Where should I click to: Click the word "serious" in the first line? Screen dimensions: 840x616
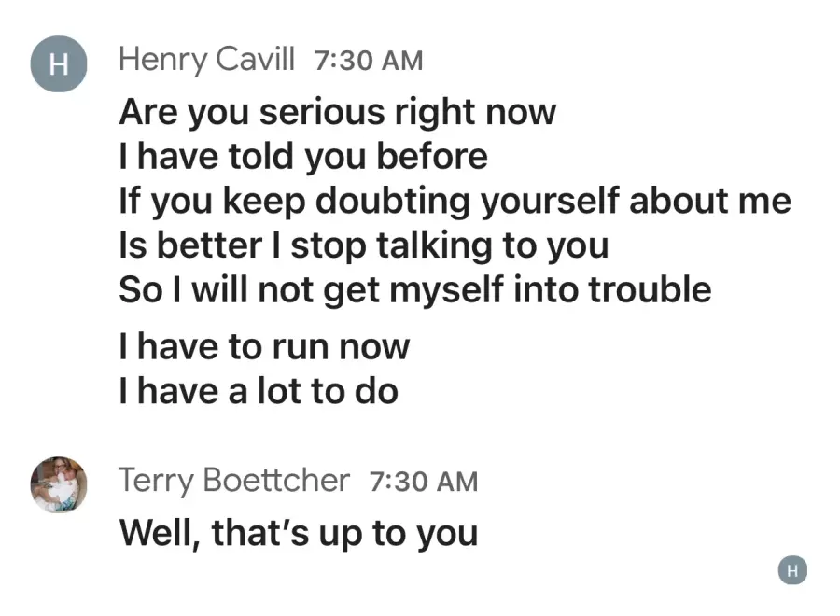tap(322, 113)
